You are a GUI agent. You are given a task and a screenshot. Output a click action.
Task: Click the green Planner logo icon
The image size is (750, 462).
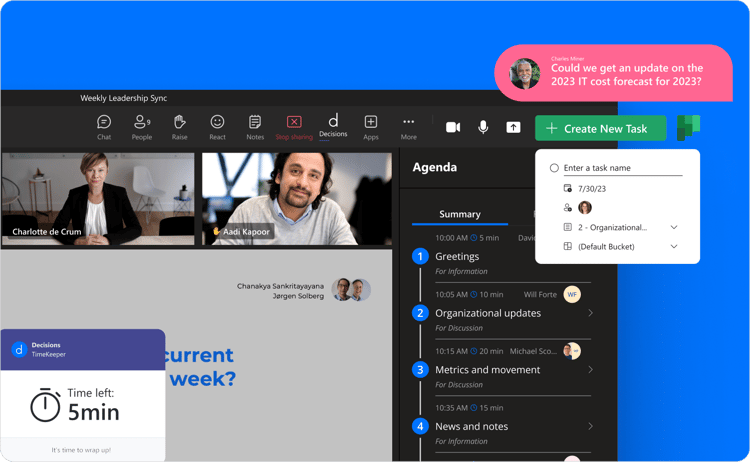[x=688, y=128]
